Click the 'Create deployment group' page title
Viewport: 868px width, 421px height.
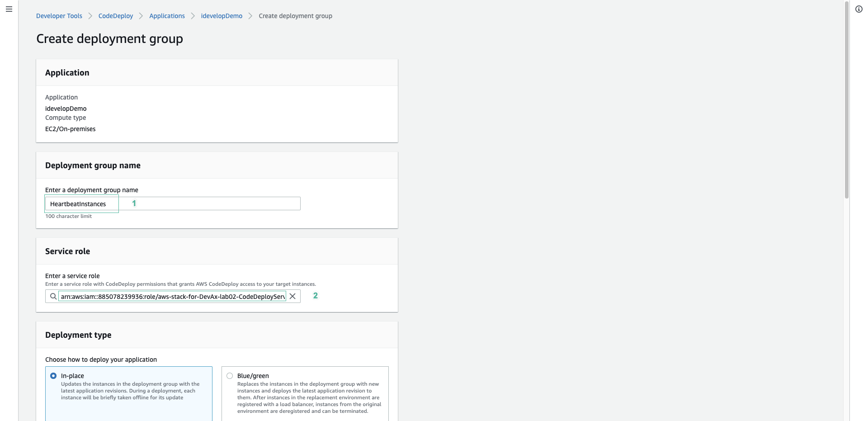[109, 39]
